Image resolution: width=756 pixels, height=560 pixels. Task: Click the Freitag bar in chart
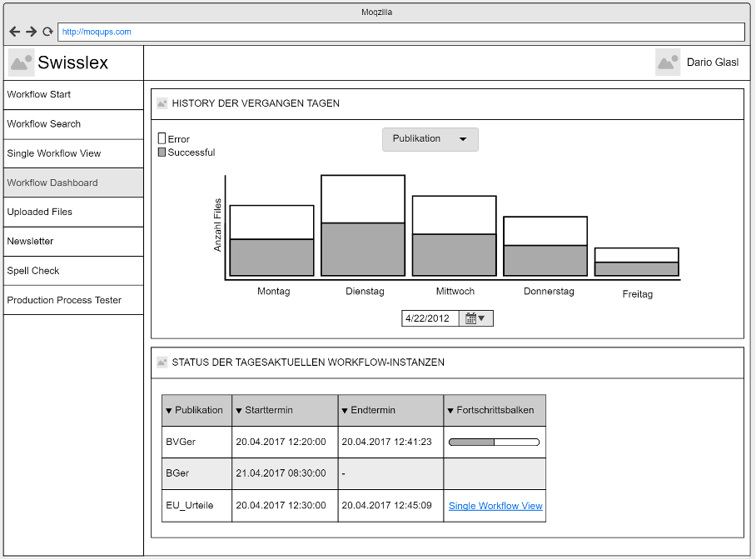tap(636, 262)
